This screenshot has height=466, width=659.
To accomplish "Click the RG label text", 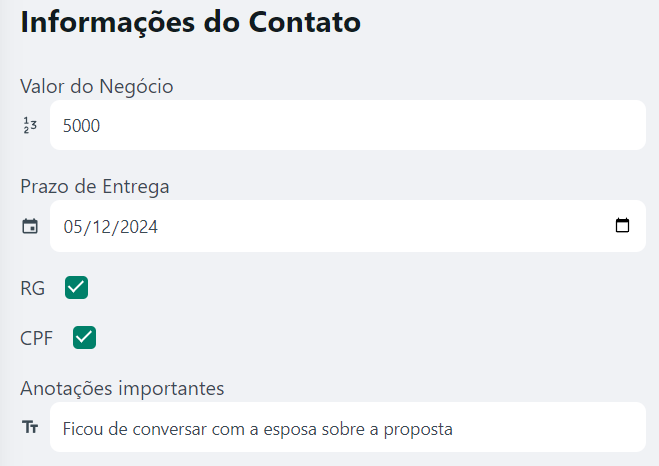I will point(33,288).
